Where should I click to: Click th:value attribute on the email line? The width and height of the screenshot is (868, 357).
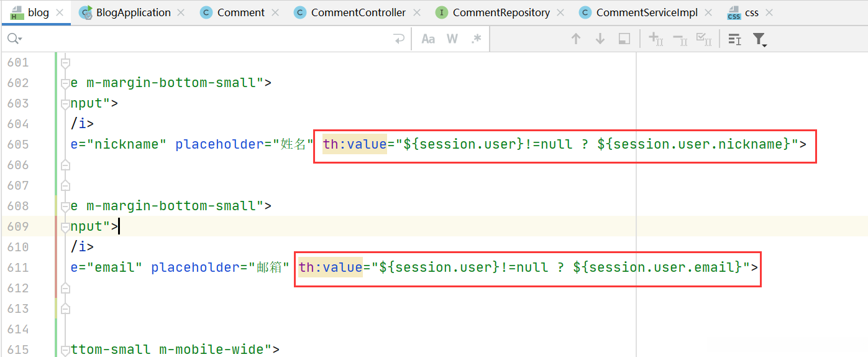pyautogui.click(x=331, y=267)
